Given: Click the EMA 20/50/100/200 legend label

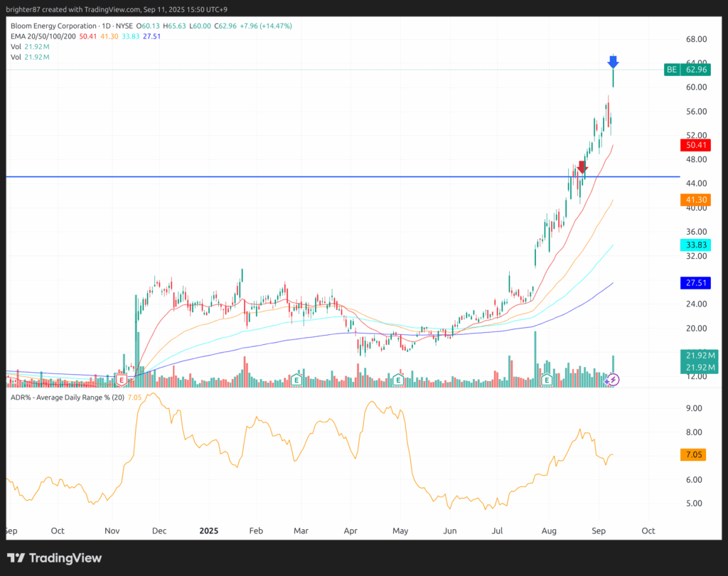Looking at the screenshot, I should (43, 36).
